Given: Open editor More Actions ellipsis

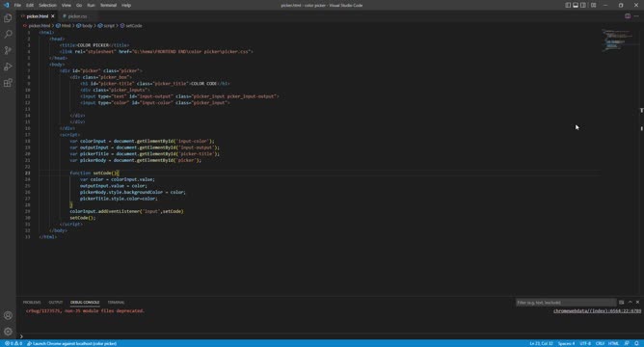Looking at the screenshot, I should (636, 16).
